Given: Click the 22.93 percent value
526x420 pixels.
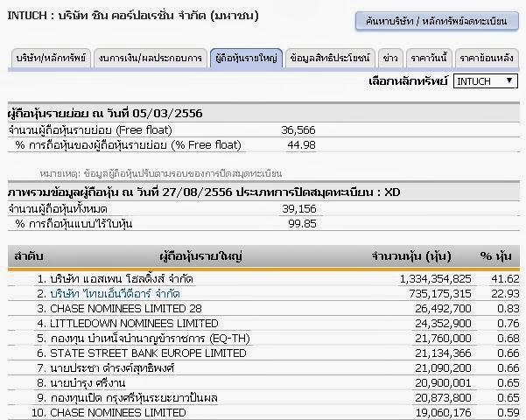Looking at the screenshot, I should [x=505, y=294].
